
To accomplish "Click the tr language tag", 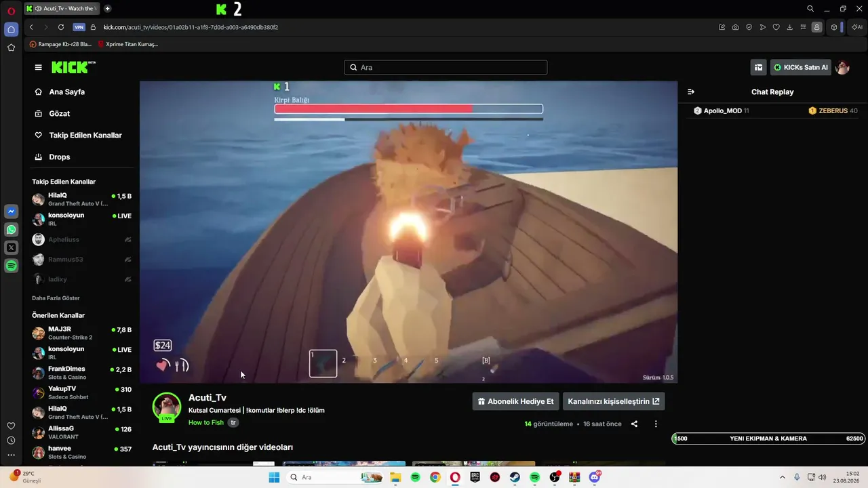I will tap(233, 422).
